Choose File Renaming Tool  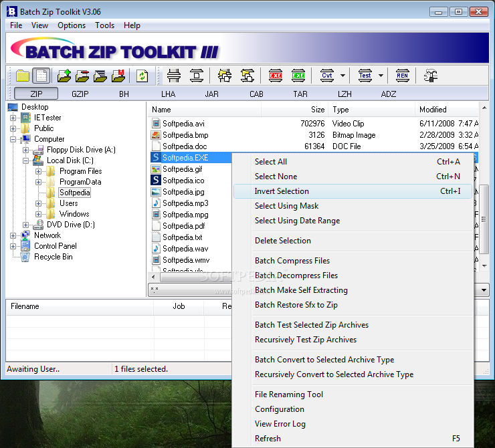(x=353, y=395)
